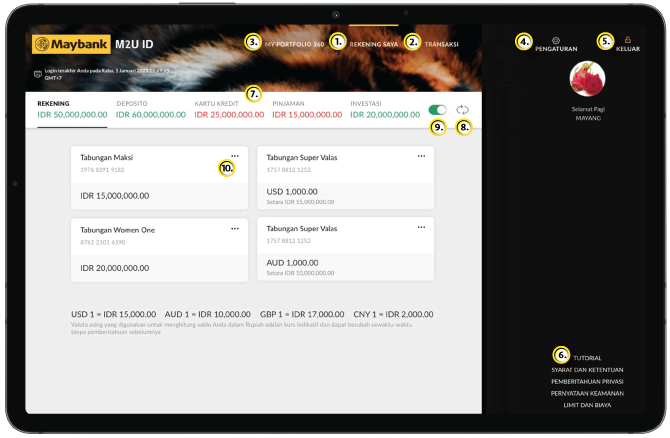Open Limit dan Biaya link
This screenshot has height=438, width=670.
tap(587, 405)
